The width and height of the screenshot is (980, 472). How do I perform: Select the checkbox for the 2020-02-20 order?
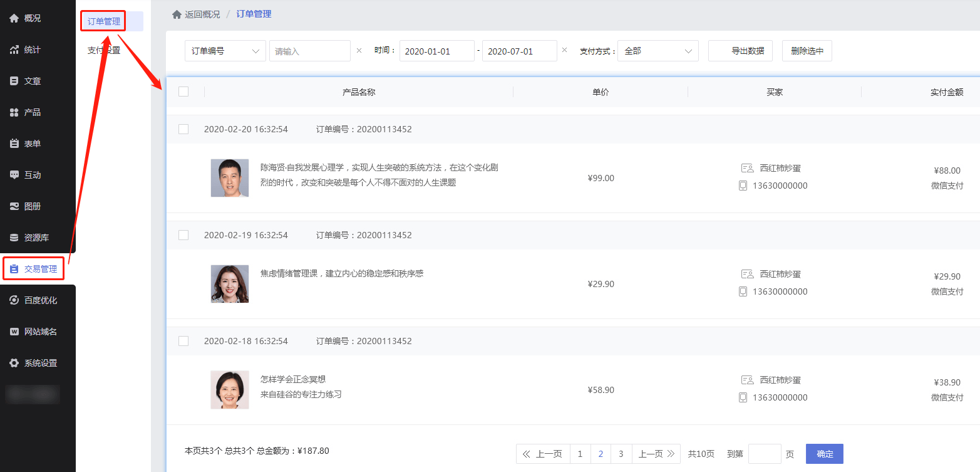183,129
